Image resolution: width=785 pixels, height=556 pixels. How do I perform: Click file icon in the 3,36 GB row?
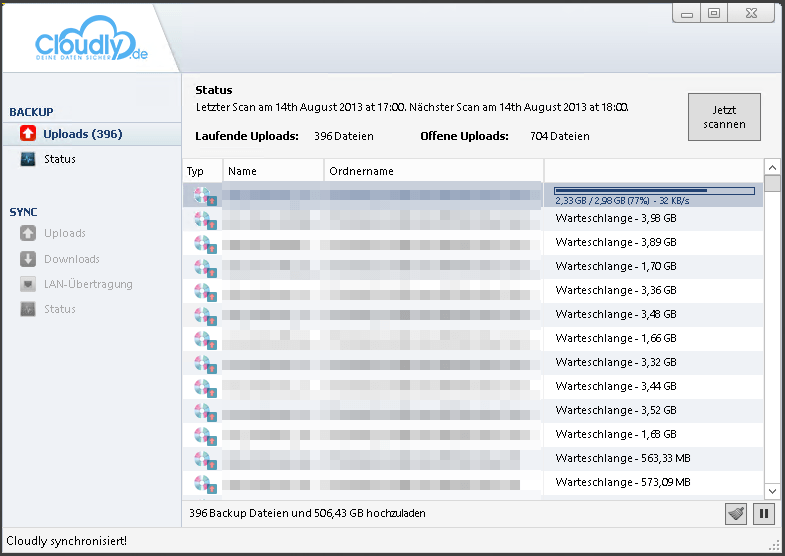(205, 292)
